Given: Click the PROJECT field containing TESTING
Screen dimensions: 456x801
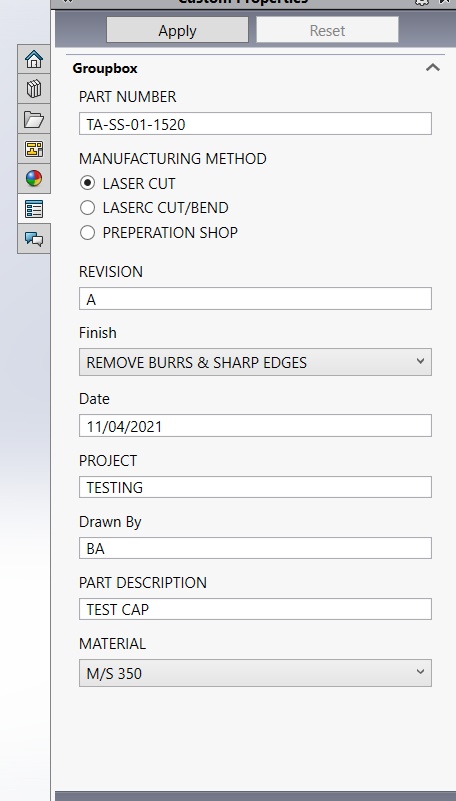Looking at the screenshot, I should click(255, 487).
